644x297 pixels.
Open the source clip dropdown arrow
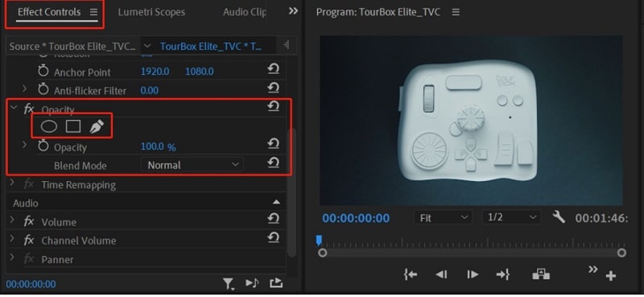pos(147,46)
